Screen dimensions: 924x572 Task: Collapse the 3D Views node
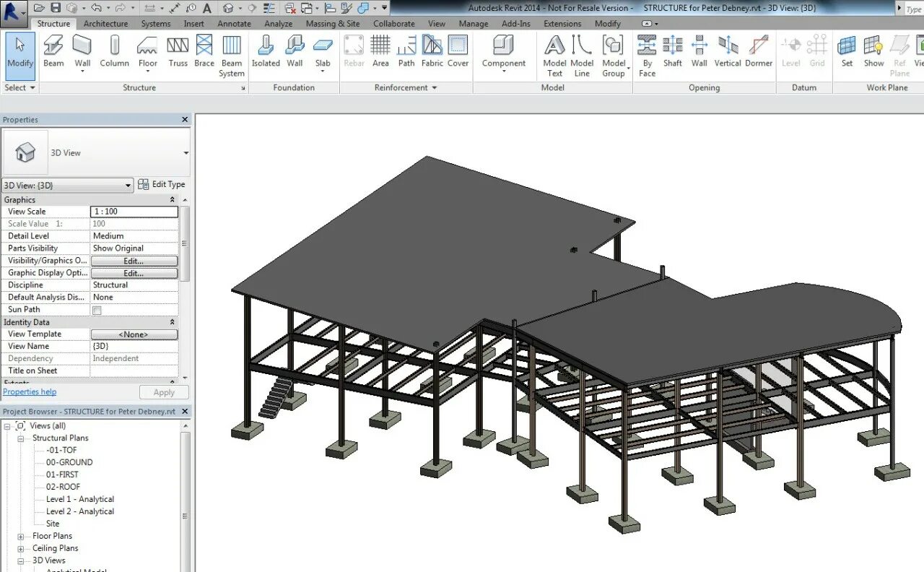(x=20, y=561)
